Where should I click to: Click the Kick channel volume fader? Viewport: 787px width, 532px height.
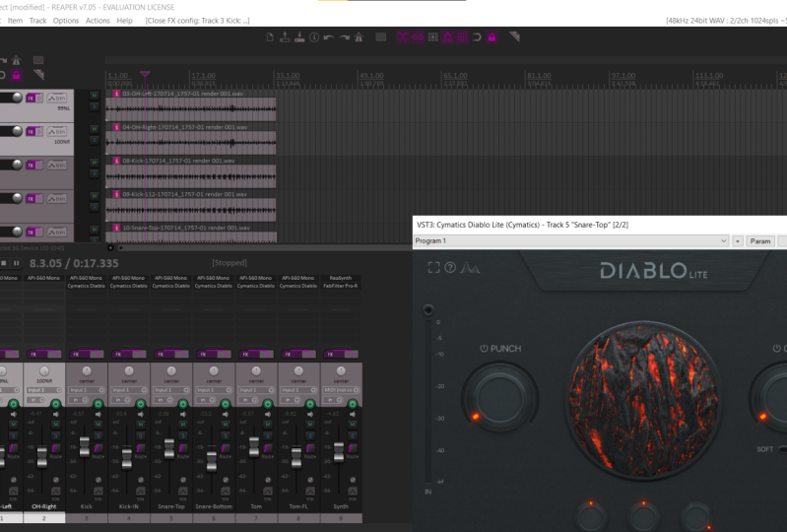[x=85, y=446]
